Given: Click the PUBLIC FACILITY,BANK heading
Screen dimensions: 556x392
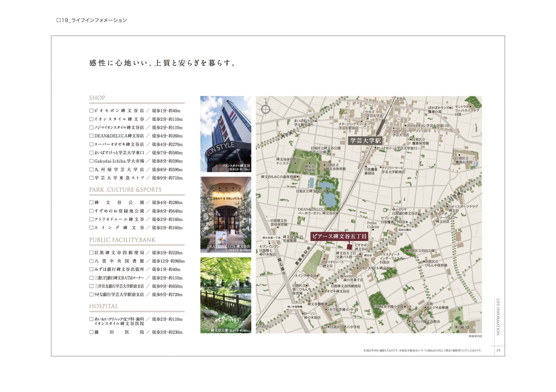Looking at the screenshot, I should (122, 240).
